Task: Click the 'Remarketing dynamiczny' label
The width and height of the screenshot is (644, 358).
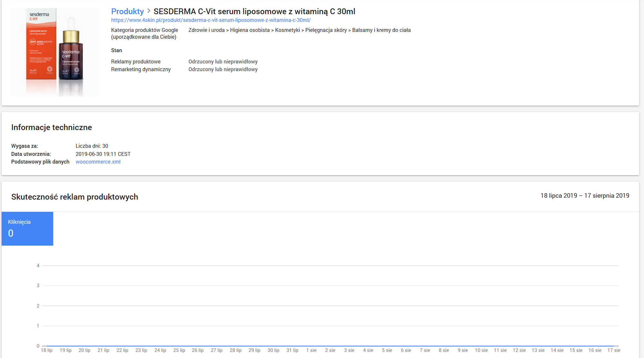Action: [141, 69]
